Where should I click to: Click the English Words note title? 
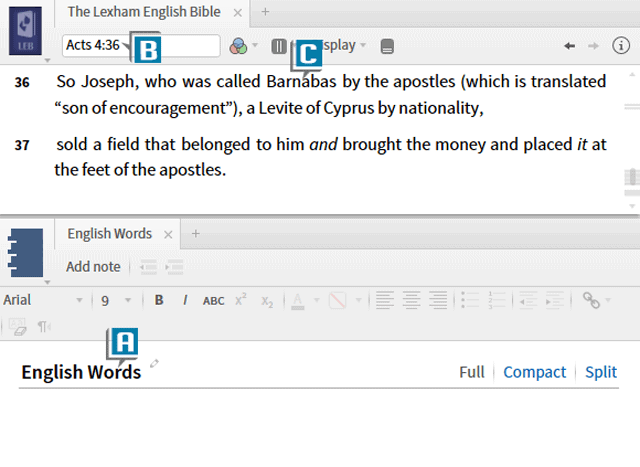coord(81,372)
